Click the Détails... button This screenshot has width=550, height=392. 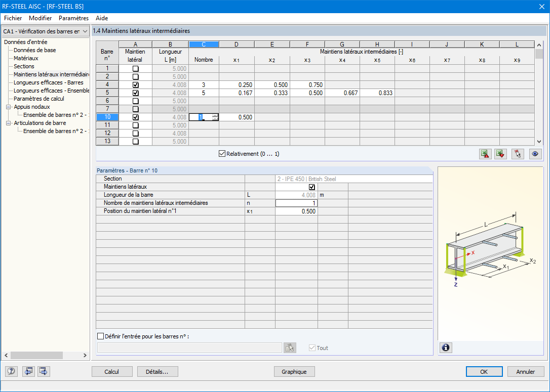click(158, 372)
